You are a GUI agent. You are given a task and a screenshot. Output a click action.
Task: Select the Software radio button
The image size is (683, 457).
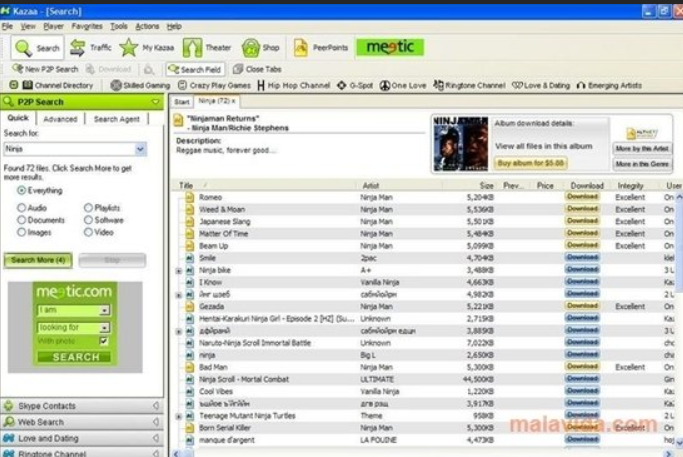[x=88, y=220]
